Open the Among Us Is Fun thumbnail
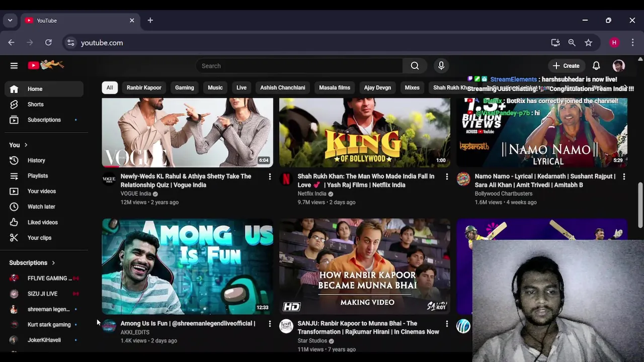644x362 pixels. [188, 266]
